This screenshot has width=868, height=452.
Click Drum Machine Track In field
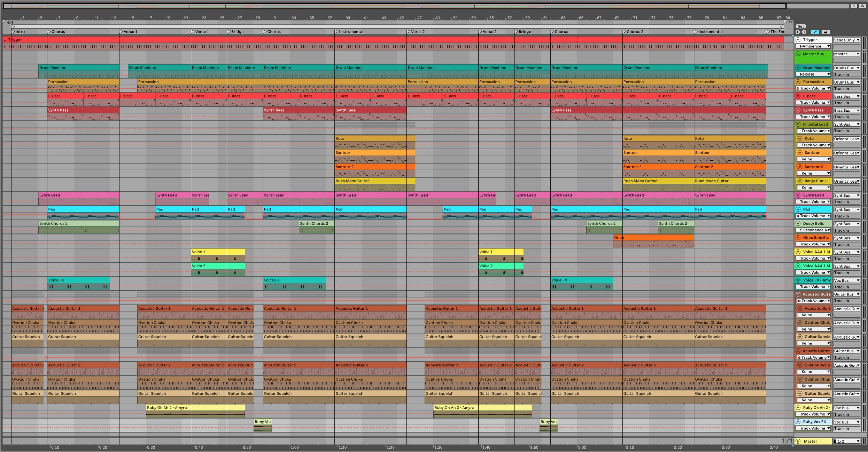(846, 74)
